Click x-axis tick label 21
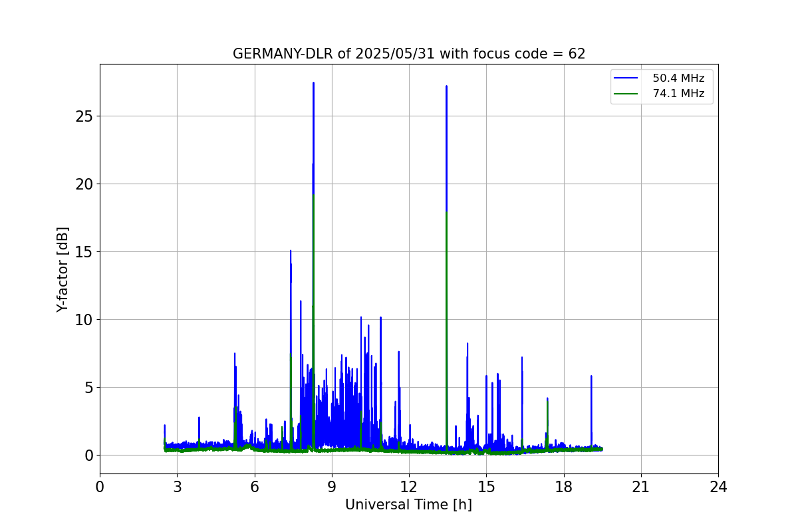798x532 pixels. [641, 487]
